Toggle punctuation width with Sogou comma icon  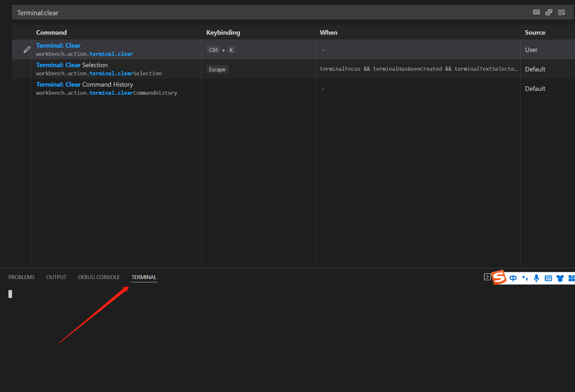coord(525,278)
